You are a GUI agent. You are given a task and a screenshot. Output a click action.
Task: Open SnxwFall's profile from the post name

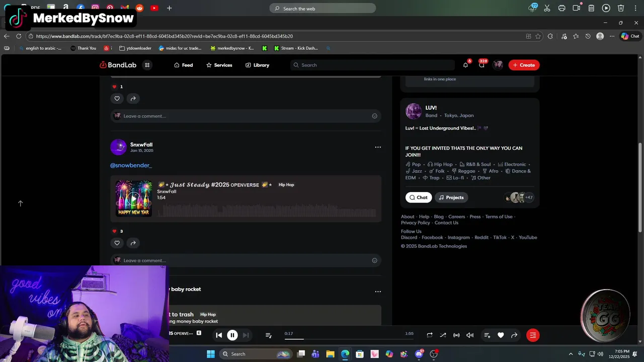(x=141, y=145)
